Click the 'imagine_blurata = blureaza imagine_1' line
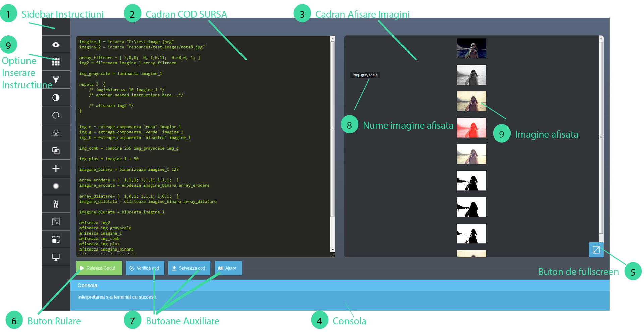Image resolution: width=644 pixels, height=332 pixels. 122,212
